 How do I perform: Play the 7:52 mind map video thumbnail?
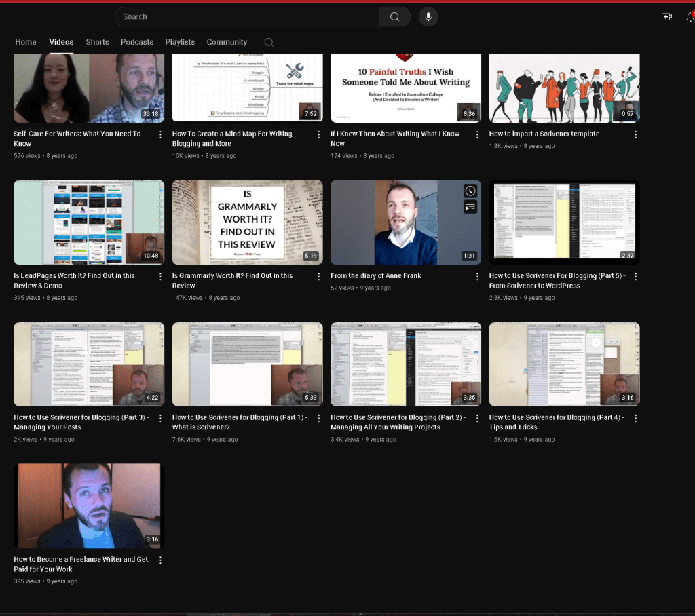coord(247,88)
